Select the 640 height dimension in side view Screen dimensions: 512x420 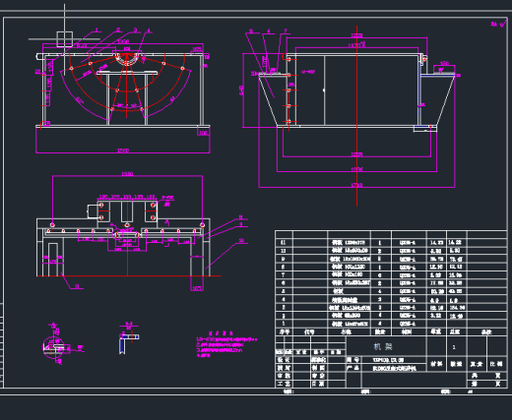pos(242,90)
